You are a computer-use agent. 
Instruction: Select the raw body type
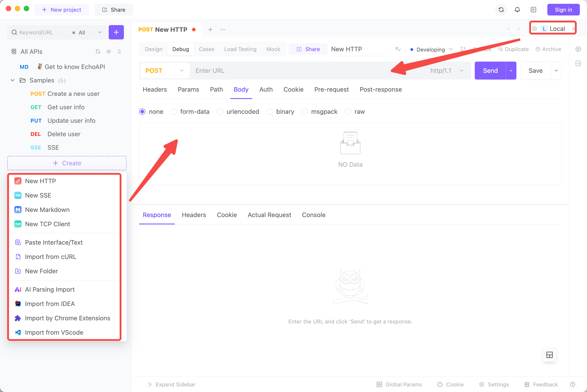pos(349,112)
